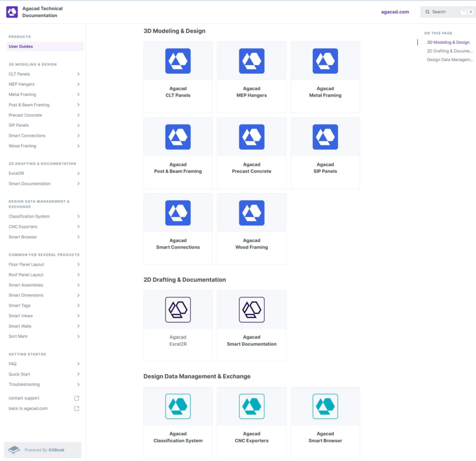
Task: Open the CNC Exporters card icon
Action: point(251,406)
